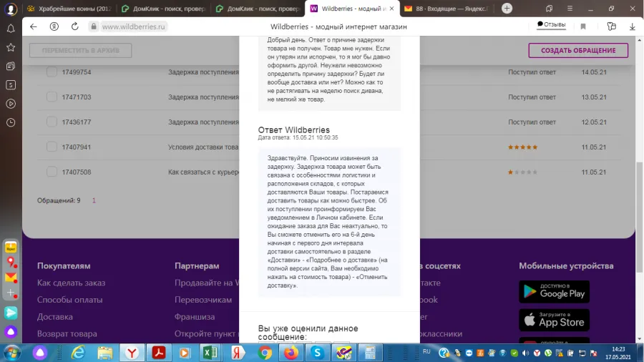This screenshot has height=362, width=644.
Task: Open the Reviews (Отзывы) button
Action: click(551, 24)
